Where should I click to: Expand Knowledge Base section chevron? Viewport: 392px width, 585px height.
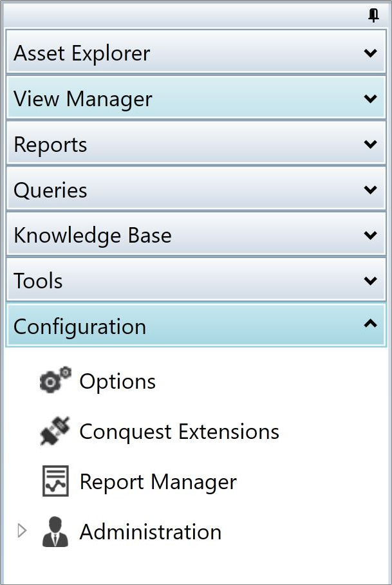(x=370, y=235)
